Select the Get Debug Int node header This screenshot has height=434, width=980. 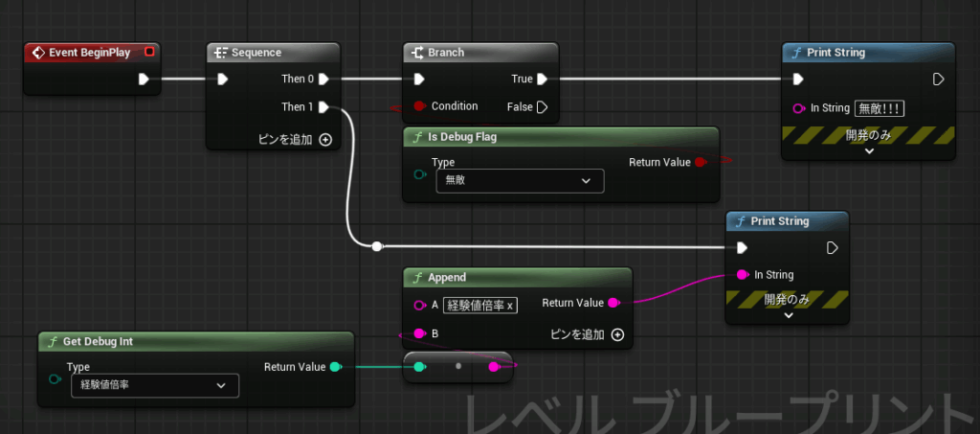point(196,341)
